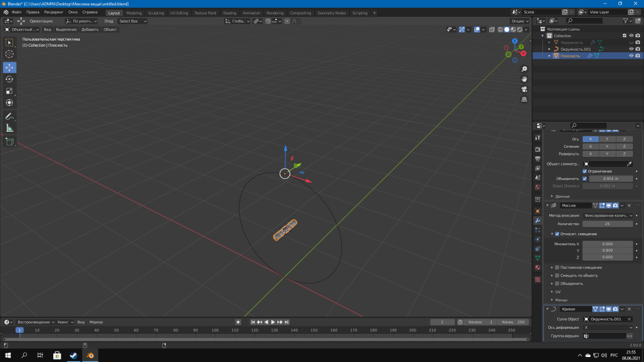Screen dimensions: 644x362
Task: Pick the Transform tool
Action: point(10,103)
